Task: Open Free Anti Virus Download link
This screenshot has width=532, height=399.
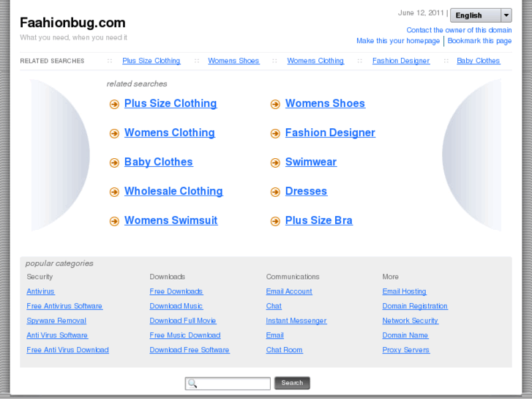Action: (68, 350)
